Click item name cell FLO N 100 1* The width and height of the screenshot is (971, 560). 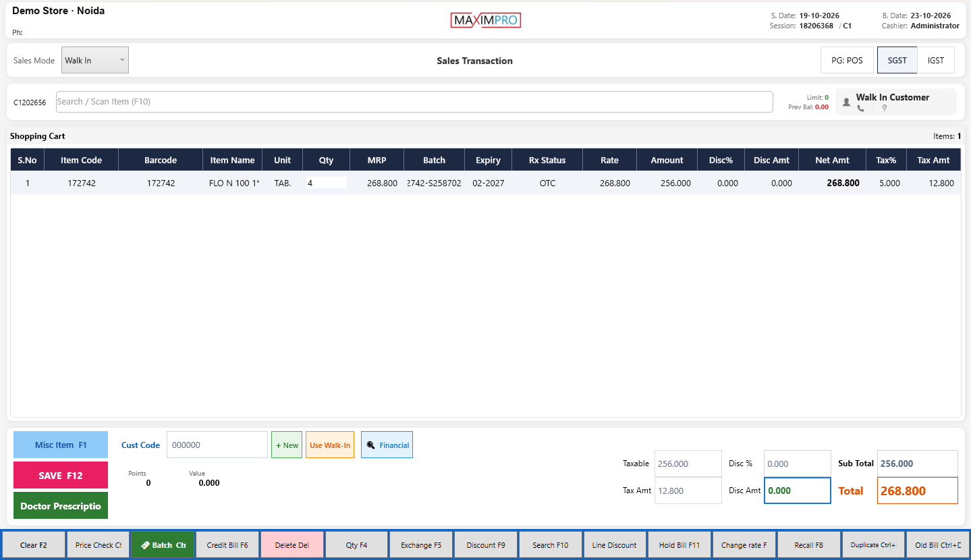tap(234, 183)
